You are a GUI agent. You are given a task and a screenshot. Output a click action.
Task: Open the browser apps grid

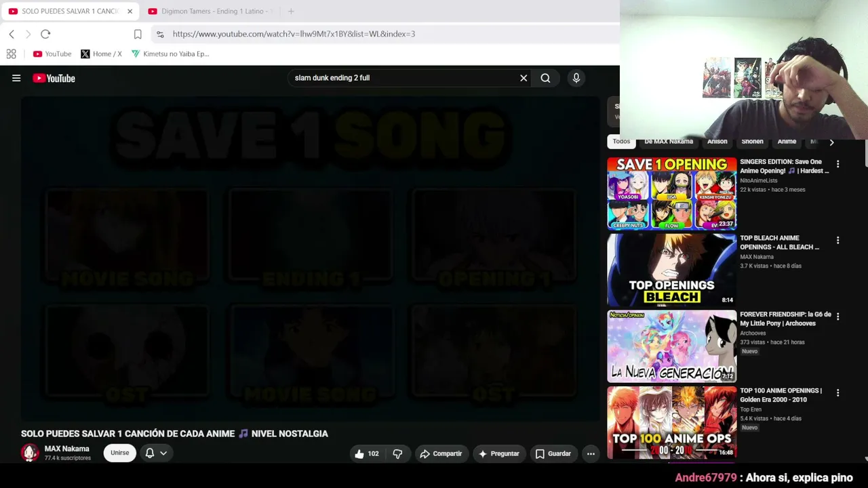12,54
